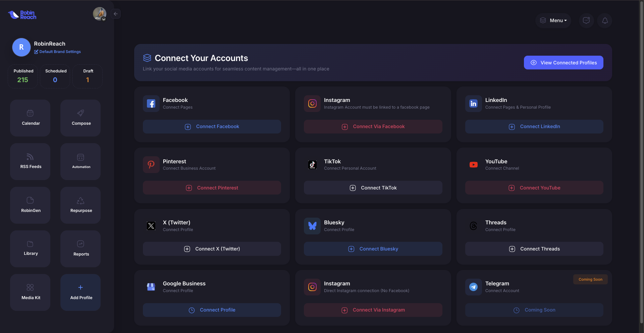Click the Telegram logo icon
Image resolution: width=644 pixels, height=333 pixels.
click(x=474, y=287)
